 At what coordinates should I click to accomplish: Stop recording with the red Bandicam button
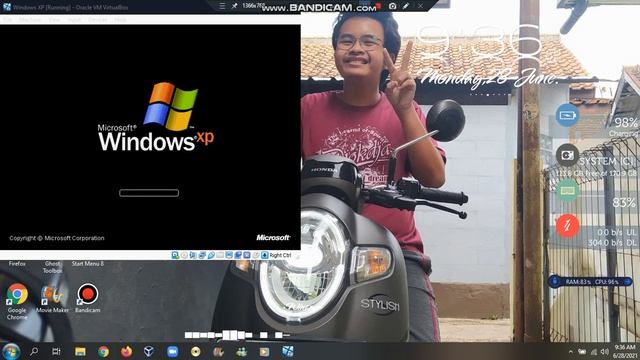coord(379,6)
